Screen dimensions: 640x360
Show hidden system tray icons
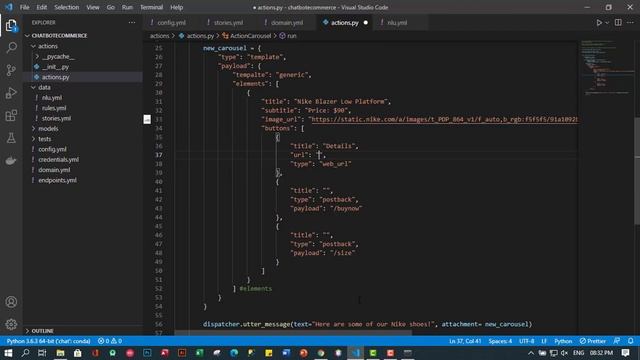531,353
